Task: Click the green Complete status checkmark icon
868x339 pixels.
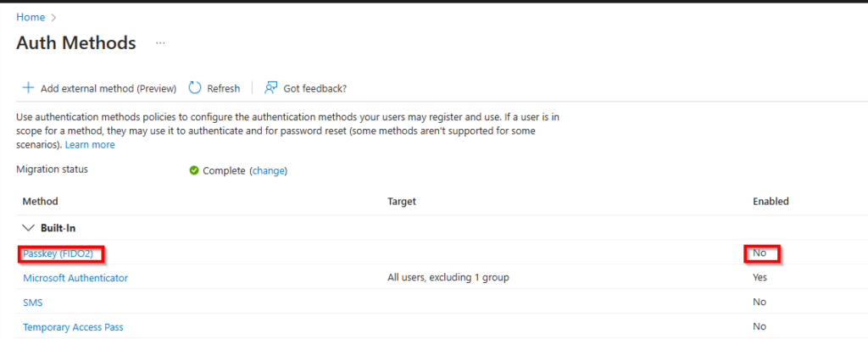Action: [194, 170]
